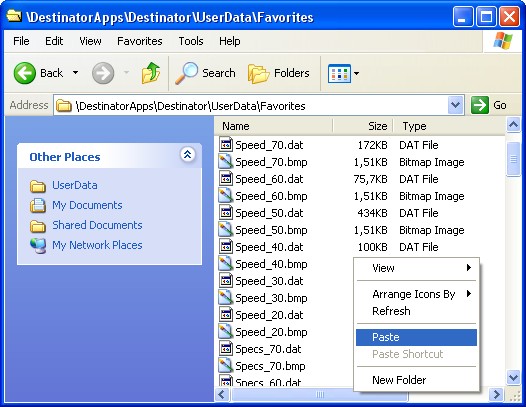This screenshot has height=407, width=526.
Task: Open the Search magnifier tool
Action: point(187,73)
